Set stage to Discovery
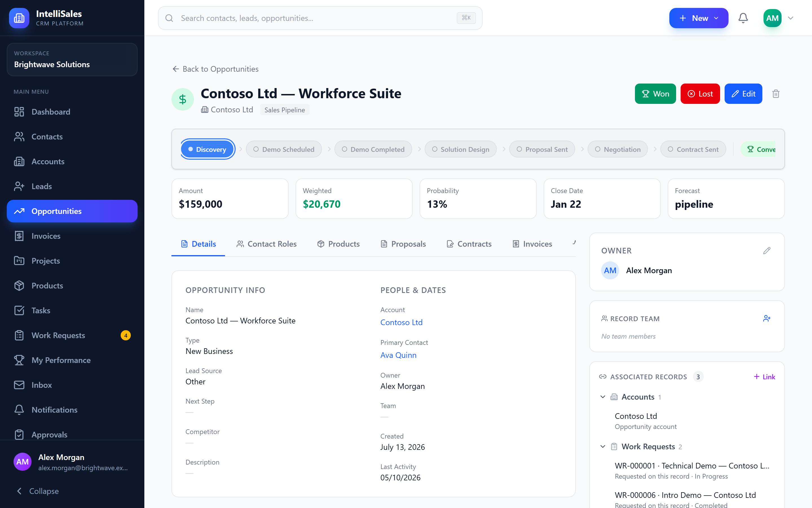 (207, 149)
